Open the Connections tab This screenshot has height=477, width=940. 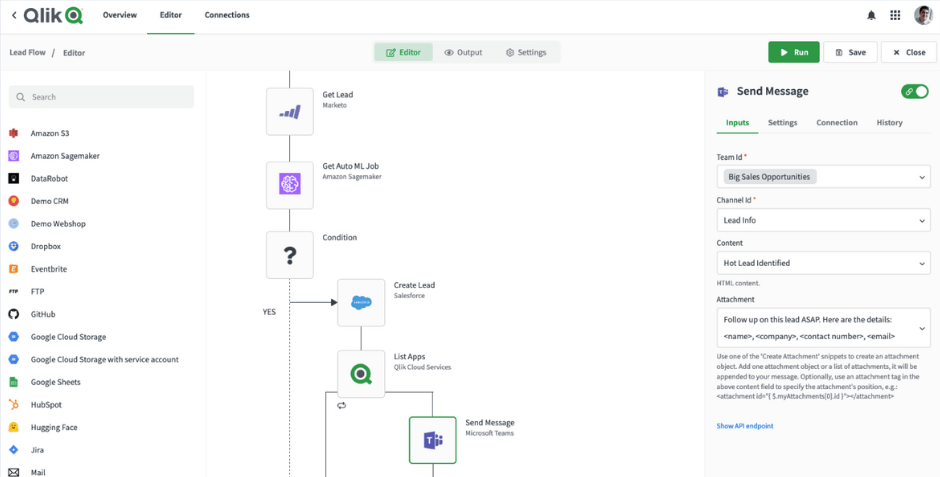[x=227, y=15]
